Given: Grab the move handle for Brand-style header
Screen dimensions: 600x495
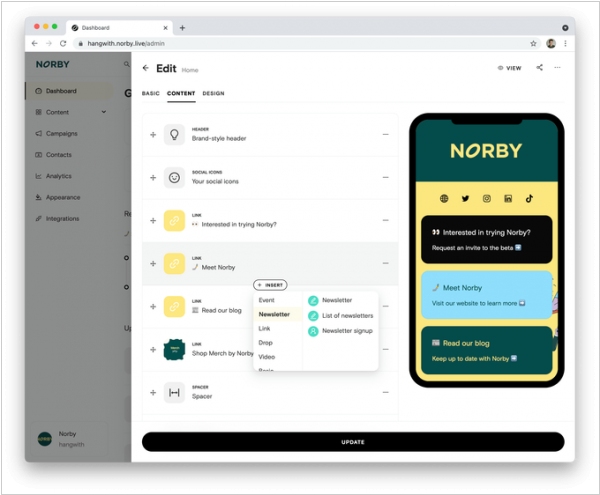Looking at the screenshot, I should [153, 135].
